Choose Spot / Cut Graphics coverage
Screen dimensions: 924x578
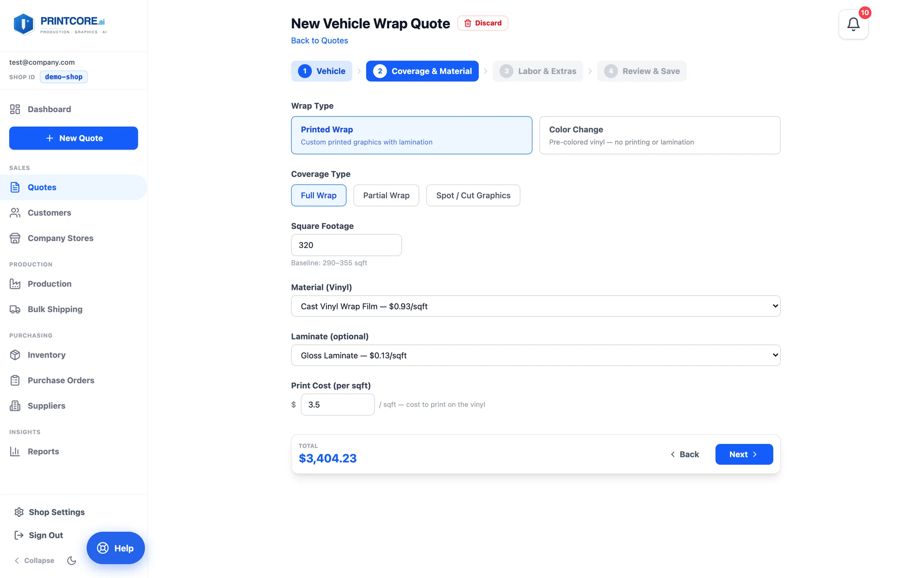tap(473, 195)
